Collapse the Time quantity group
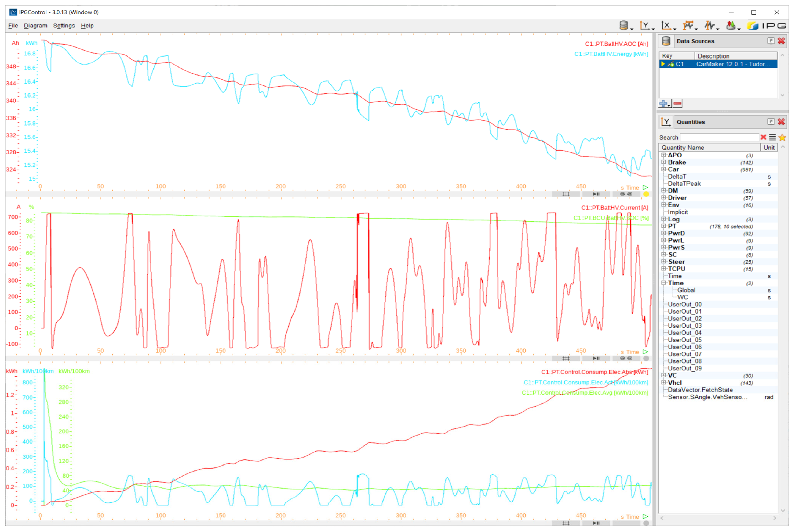795x532 pixels. pos(663,283)
